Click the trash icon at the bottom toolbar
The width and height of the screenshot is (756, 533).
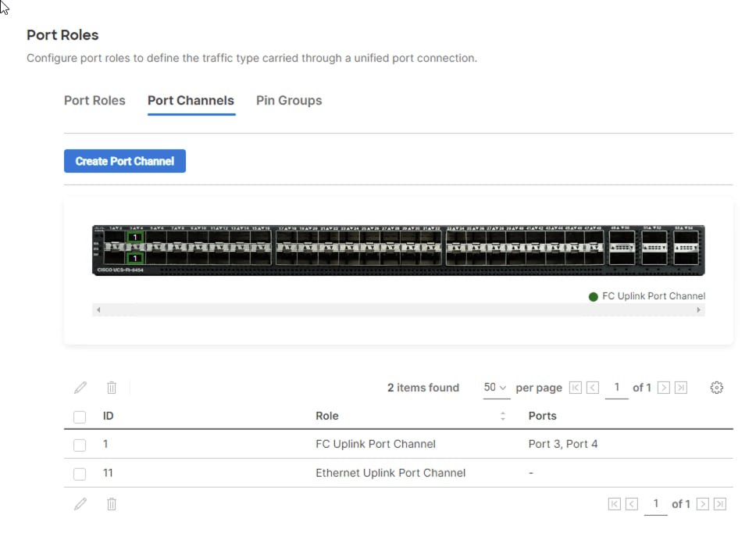112,503
